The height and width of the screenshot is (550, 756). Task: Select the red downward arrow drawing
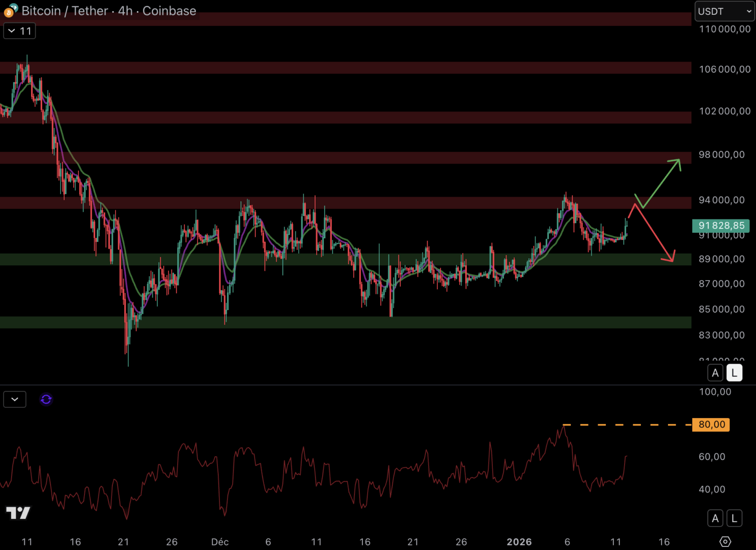pos(655,233)
